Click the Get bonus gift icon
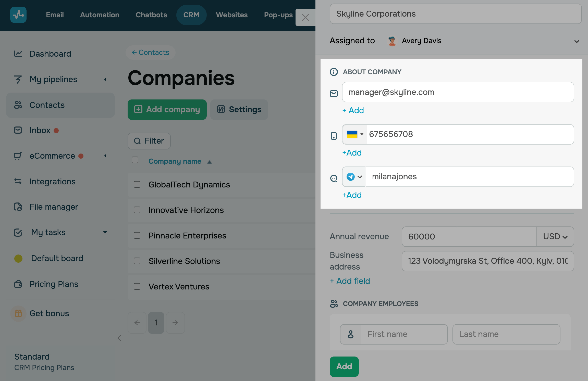Image resolution: width=588 pixels, height=381 pixels. click(x=18, y=313)
